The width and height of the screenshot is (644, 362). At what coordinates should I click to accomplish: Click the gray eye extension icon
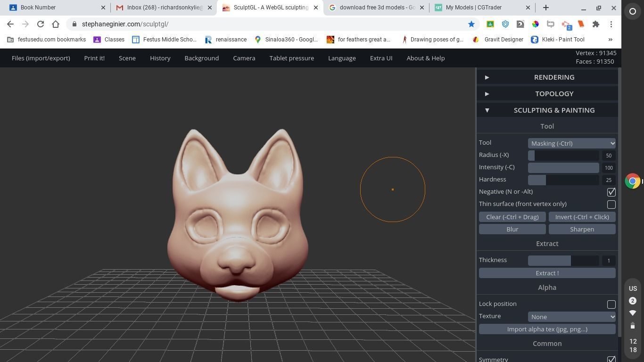(520, 24)
